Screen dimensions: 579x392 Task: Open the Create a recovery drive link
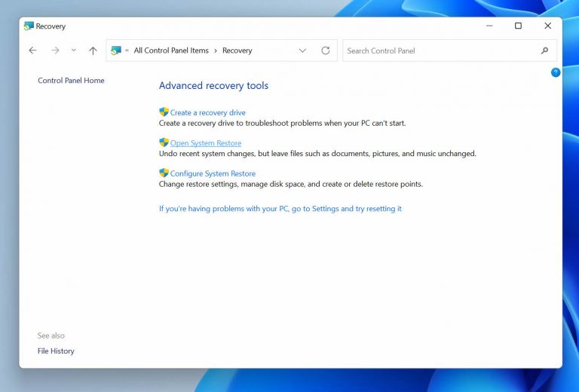click(207, 112)
